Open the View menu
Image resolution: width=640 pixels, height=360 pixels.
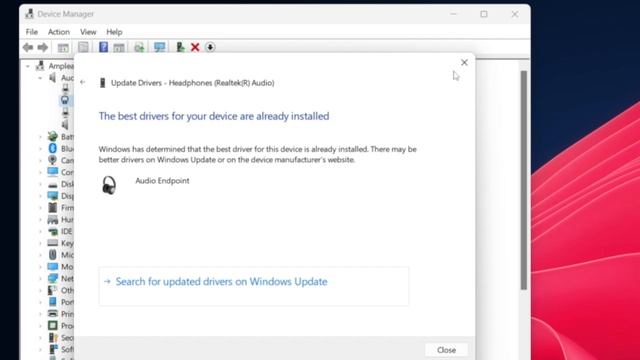tap(88, 32)
